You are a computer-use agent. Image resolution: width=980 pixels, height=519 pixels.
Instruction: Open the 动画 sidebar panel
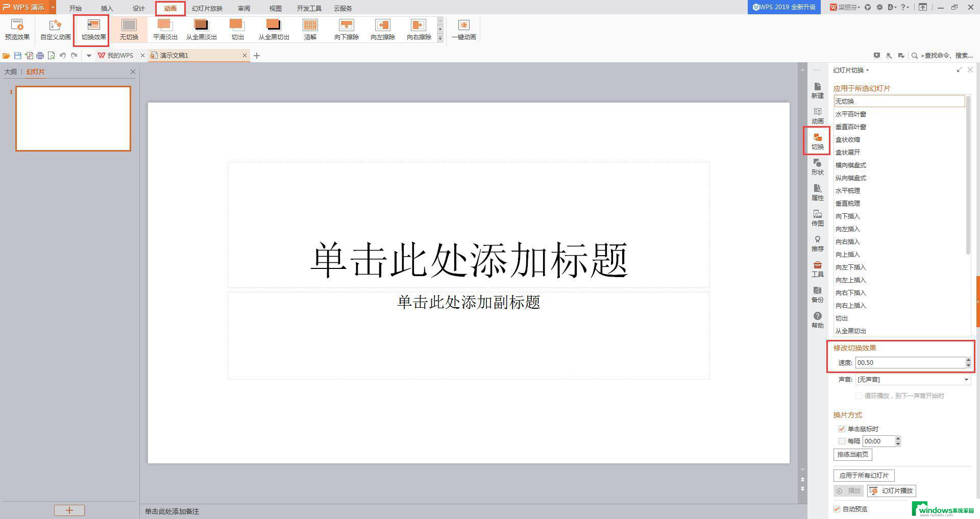pos(817,116)
